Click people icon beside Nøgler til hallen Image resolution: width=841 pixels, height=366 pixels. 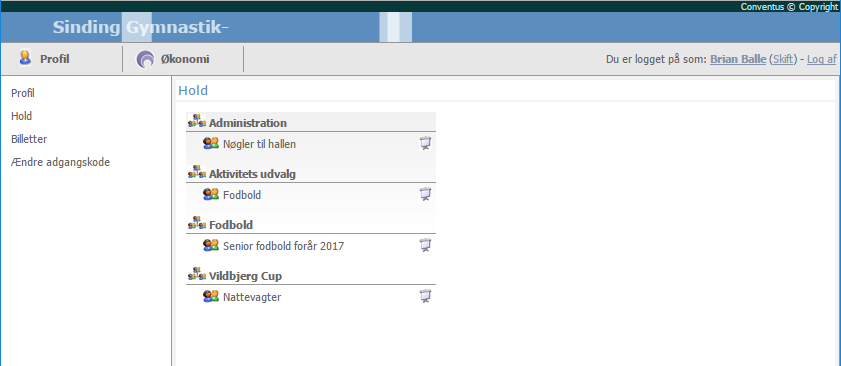[211, 144]
